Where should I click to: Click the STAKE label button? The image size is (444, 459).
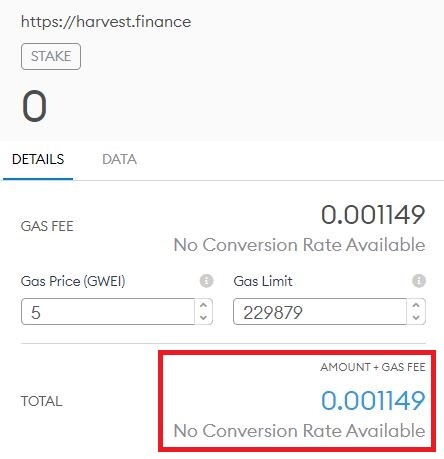coord(51,56)
